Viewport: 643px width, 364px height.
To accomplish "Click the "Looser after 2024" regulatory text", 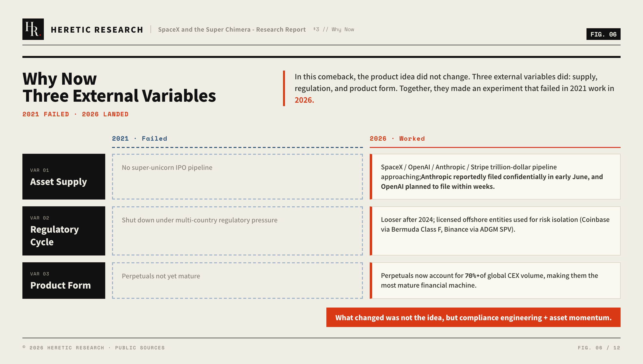I will click(495, 225).
